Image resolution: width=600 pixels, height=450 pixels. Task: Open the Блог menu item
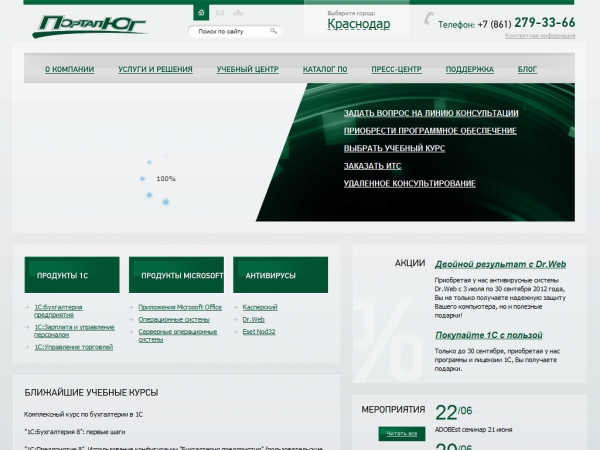click(527, 70)
